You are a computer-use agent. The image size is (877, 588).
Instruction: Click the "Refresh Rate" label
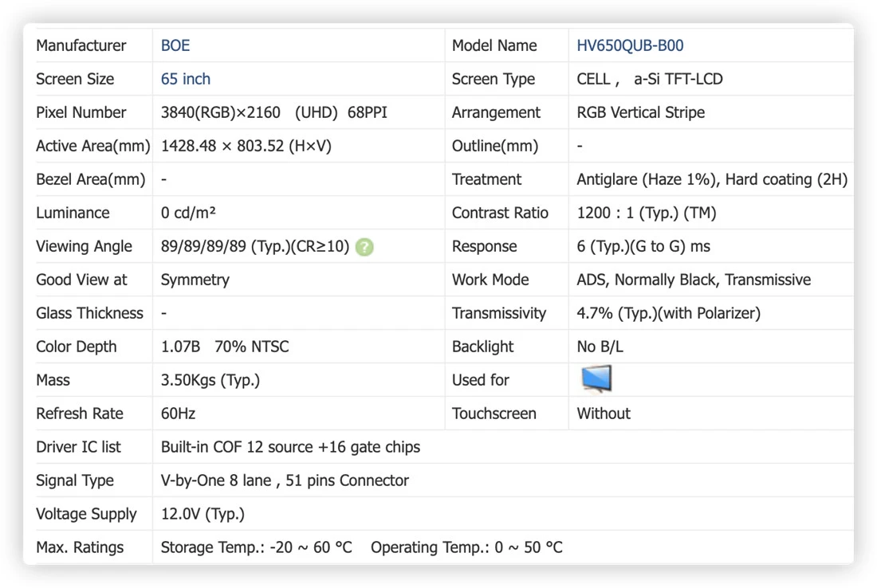click(x=80, y=414)
